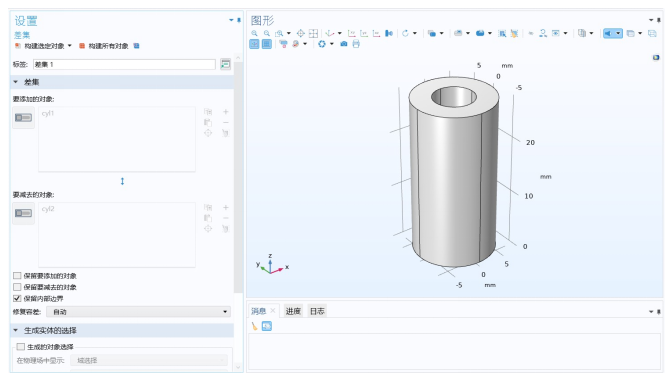Open the 构建选定对象 dropdown arrow
Screen dimensions: 671x386
70,46
